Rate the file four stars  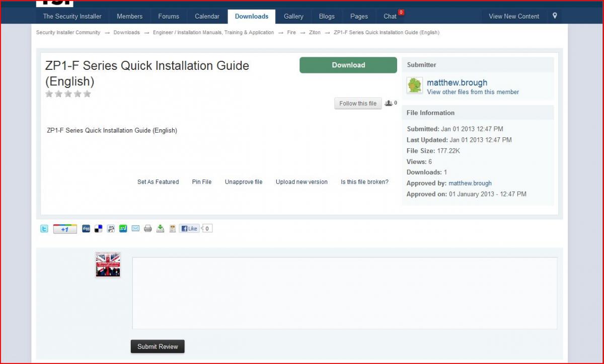click(78, 94)
